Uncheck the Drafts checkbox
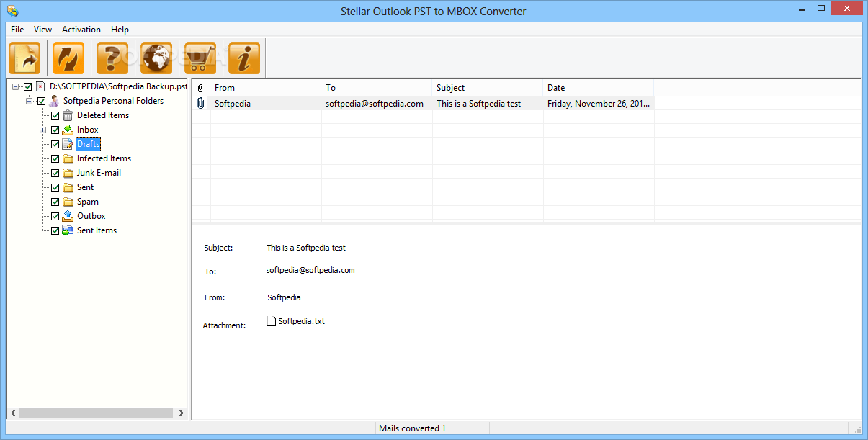 pos(55,144)
